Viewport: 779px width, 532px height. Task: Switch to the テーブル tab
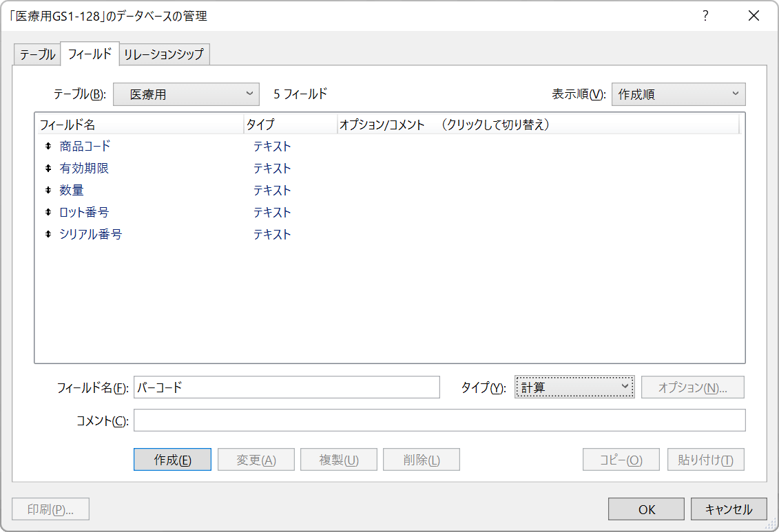coord(37,54)
